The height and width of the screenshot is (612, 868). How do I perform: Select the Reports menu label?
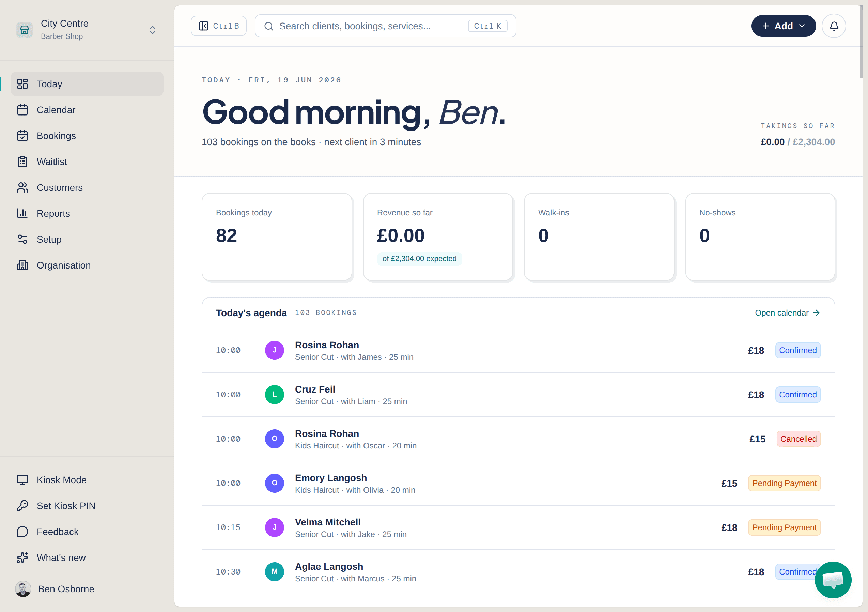click(53, 213)
